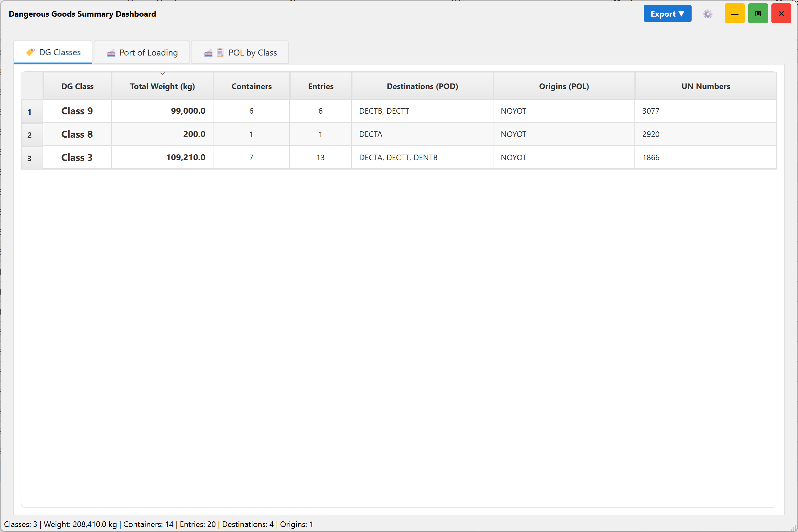The width and height of the screenshot is (798, 532).
Task: Open settings with the gear icon
Action: 708,14
